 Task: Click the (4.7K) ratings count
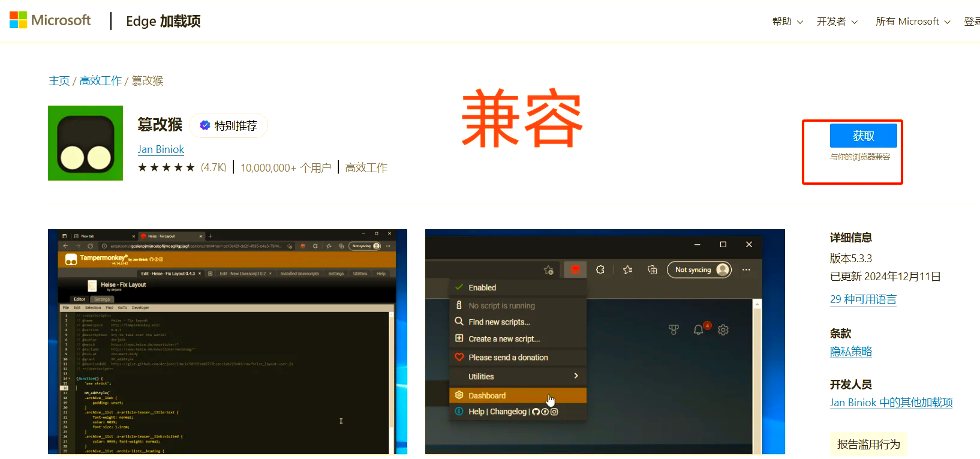[x=214, y=167]
